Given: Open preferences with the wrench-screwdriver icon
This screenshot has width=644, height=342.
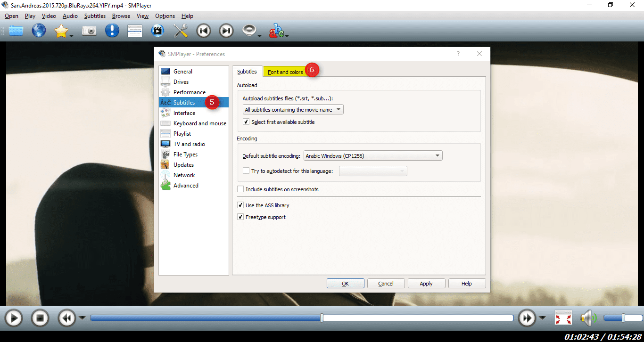Looking at the screenshot, I should 181,31.
